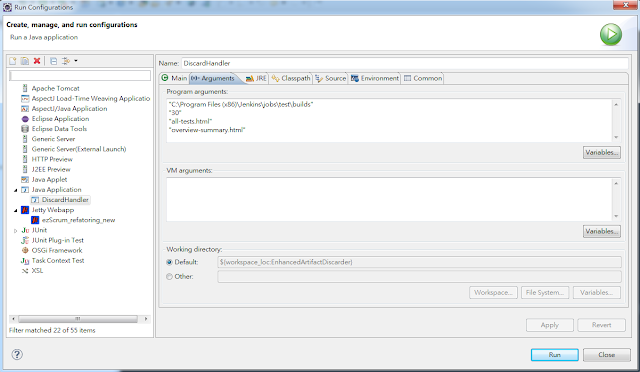
Task: Click Variables button under VM arguments
Action: [602, 231]
